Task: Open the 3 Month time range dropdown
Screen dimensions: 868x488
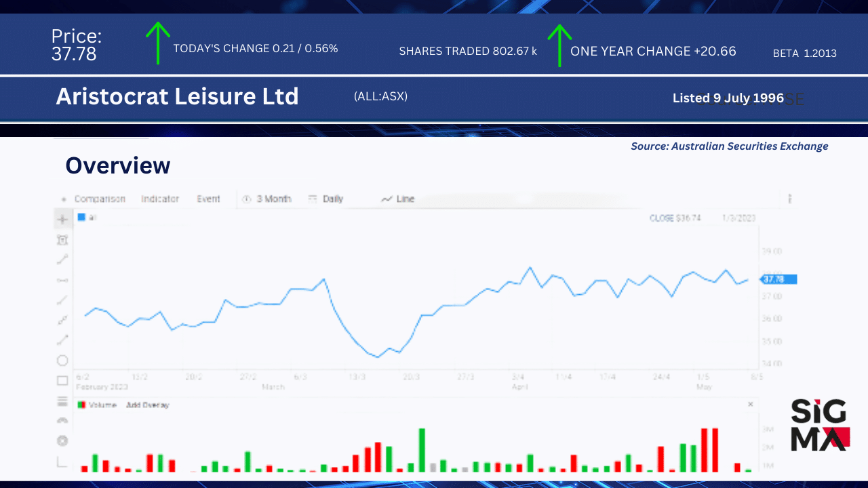Action: tap(267, 199)
